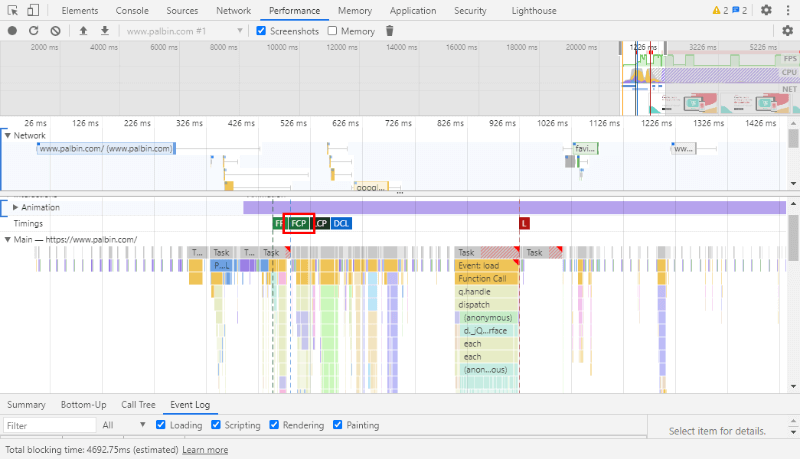Select the DCL timing marker
800x459 pixels.
click(x=341, y=223)
